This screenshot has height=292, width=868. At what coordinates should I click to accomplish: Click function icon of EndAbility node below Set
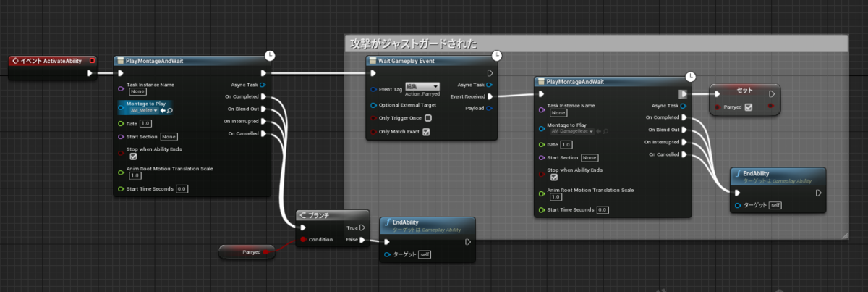pos(738,174)
